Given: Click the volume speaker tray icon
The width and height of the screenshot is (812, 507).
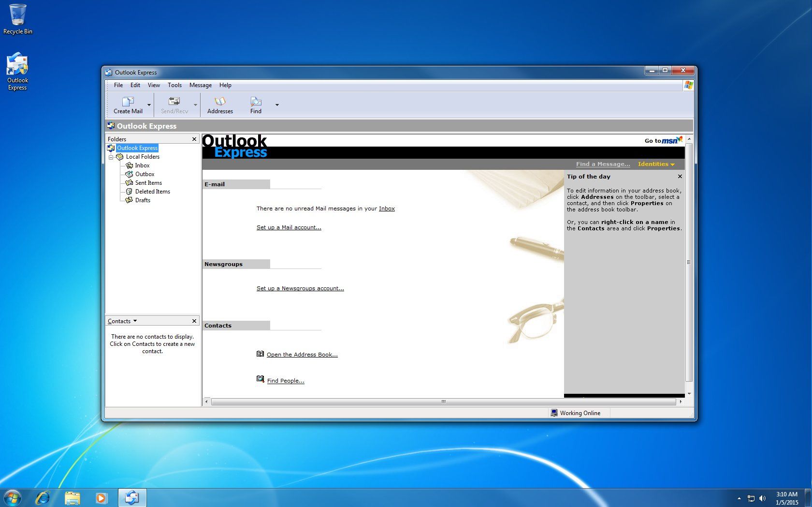Looking at the screenshot, I should (x=762, y=498).
